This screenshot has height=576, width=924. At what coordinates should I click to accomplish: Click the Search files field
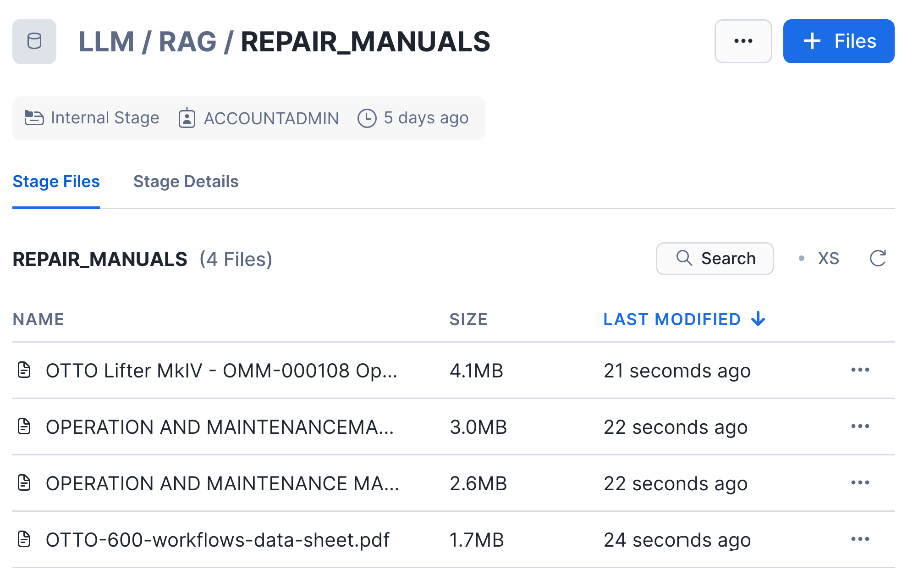tap(715, 259)
